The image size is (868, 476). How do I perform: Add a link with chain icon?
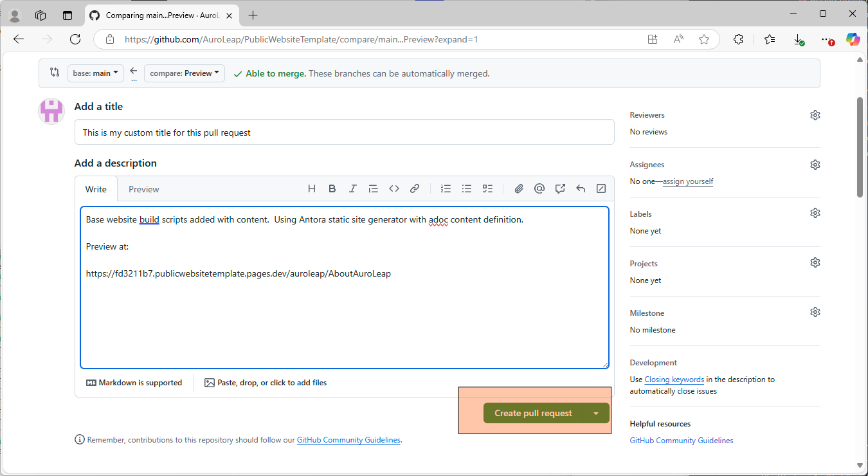[x=415, y=188]
